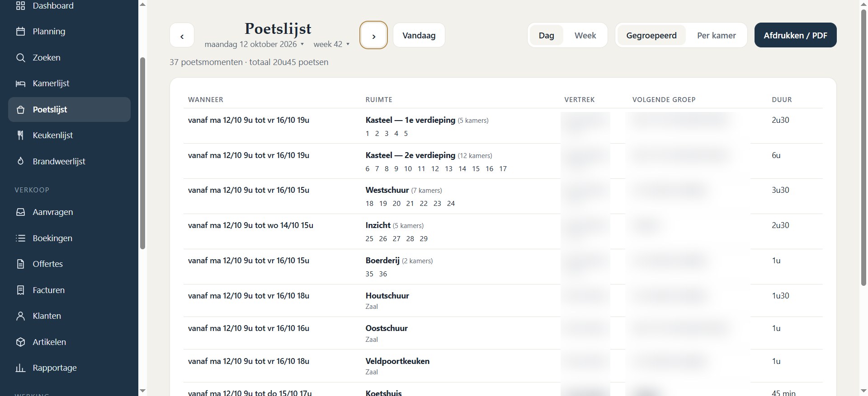This screenshot has width=868, height=396.
Task: Click the Dashboard grid icon
Action: [x=20, y=5]
